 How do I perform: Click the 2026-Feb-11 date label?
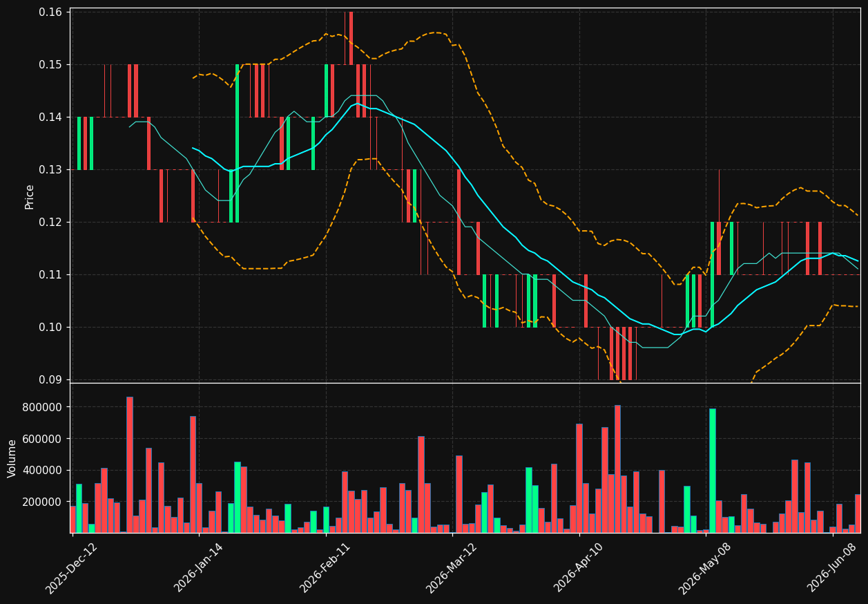click(325, 567)
